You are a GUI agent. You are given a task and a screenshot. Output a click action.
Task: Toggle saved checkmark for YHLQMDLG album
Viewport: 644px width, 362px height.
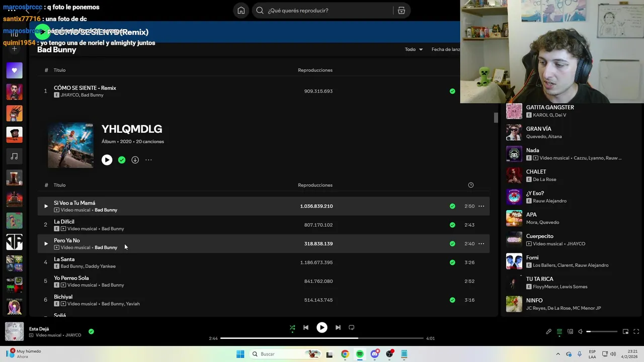click(x=122, y=160)
